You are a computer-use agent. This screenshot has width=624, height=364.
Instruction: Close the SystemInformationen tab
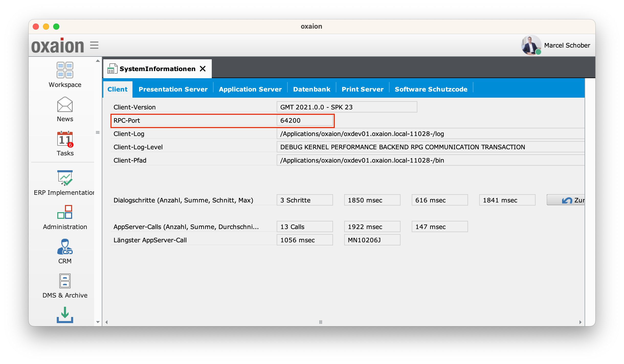(x=203, y=69)
